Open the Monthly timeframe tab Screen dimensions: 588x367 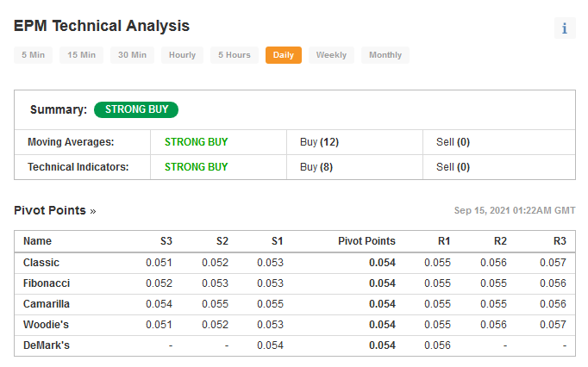point(385,55)
